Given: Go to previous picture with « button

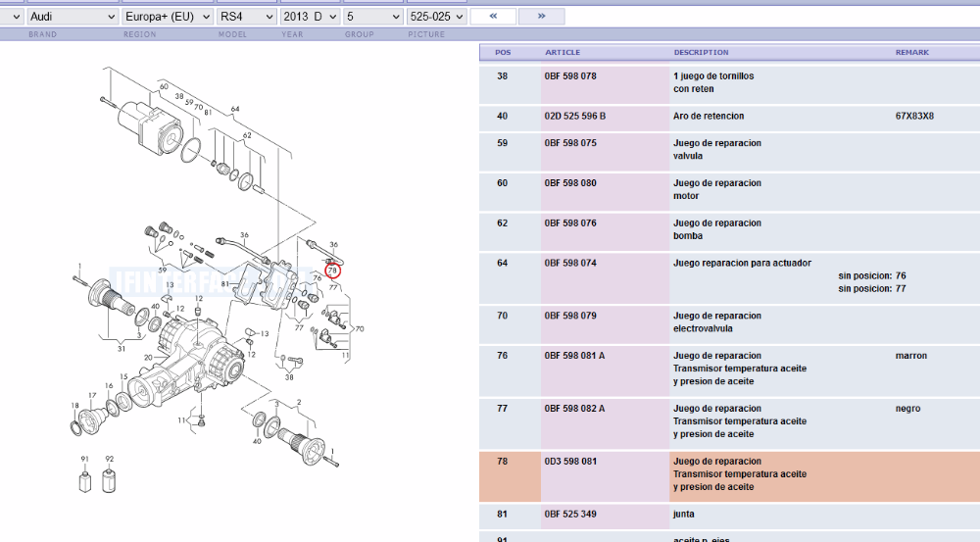Looking at the screenshot, I should [x=493, y=17].
